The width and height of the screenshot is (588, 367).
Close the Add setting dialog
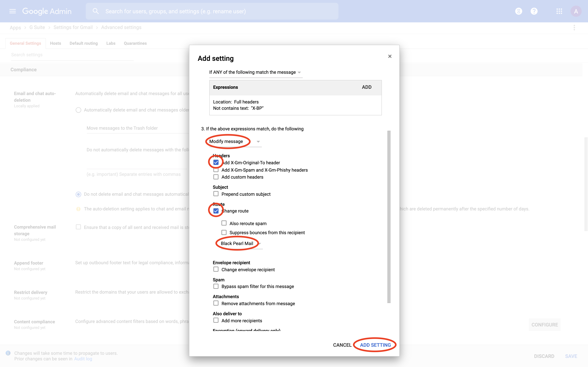(x=390, y=56)
